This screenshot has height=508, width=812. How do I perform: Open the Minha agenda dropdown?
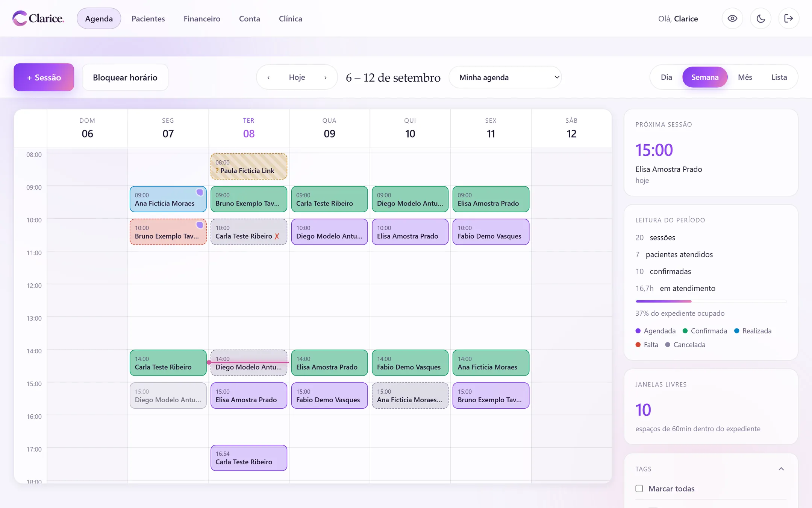(505, 77)
